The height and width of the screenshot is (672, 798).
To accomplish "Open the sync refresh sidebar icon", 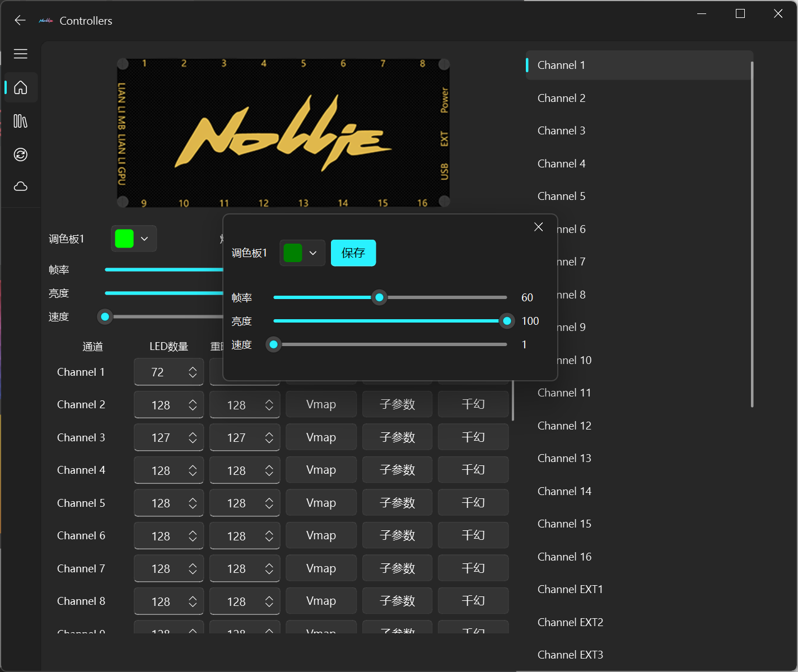I will pyautogui.click(x=21, y=155).
